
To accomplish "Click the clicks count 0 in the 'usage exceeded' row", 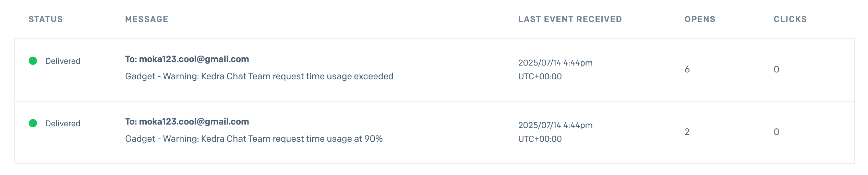I will coord(776,69).
